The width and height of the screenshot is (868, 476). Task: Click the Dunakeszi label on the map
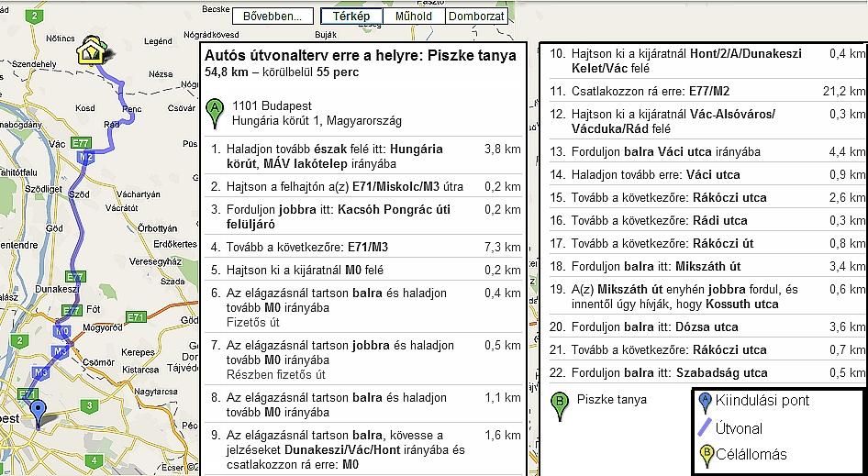point(57,289)
